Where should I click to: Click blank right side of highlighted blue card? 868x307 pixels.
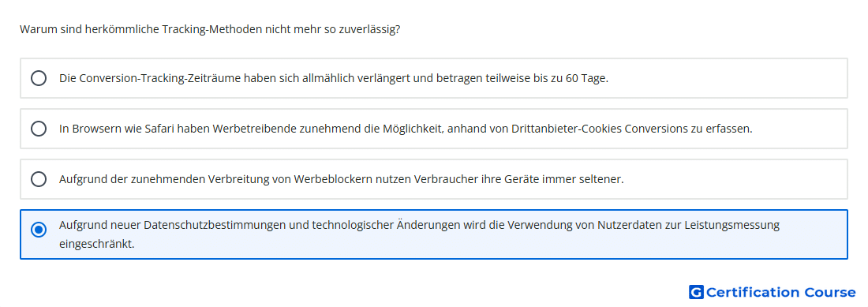813,234
